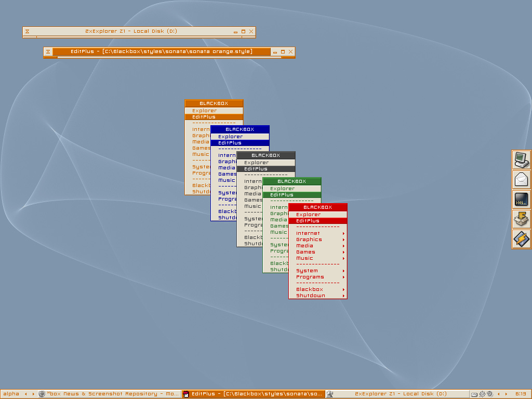Expand Music submenu in the red menu
The image size is (532, 399).
coord(317,258)
